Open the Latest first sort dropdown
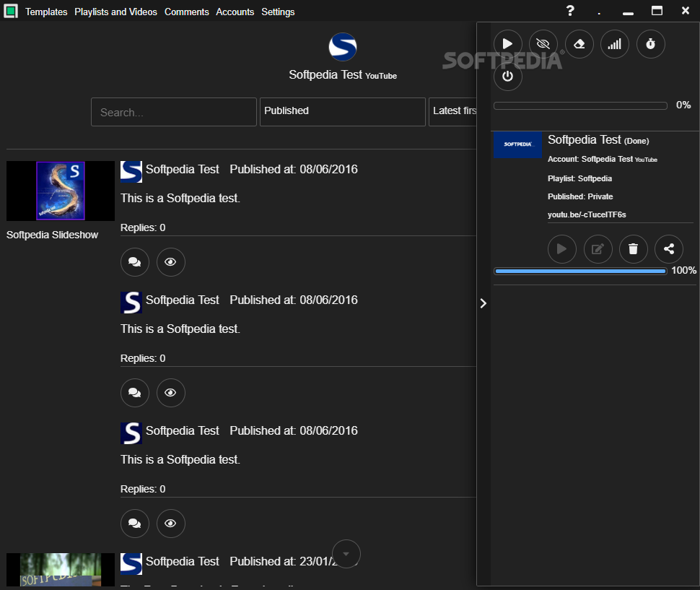Image resolution: width=700 pixels, height=590 pixels. pyautogui.click(x=452, y=112)
